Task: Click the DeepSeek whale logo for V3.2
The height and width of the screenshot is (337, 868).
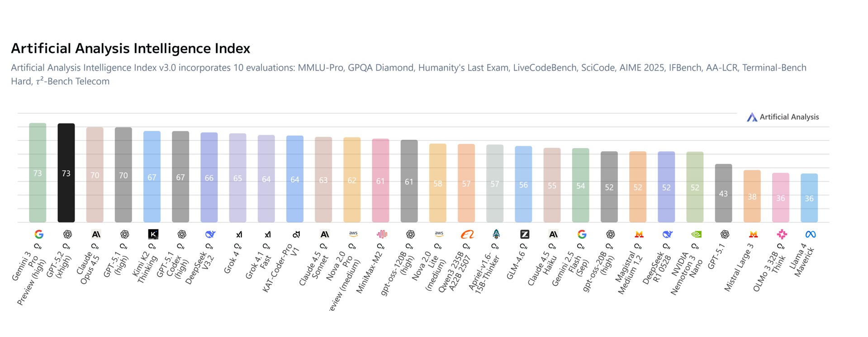Action: [x=210, y=234]
